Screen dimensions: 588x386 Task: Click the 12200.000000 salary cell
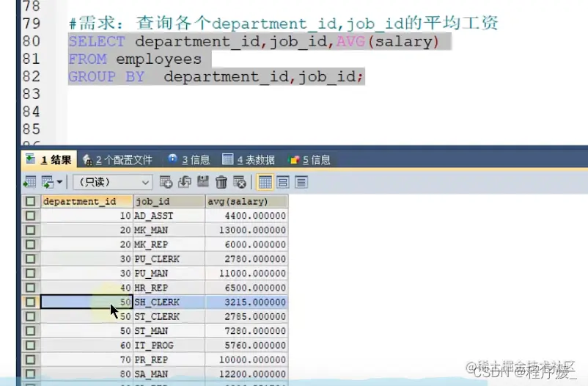[247, 374]
